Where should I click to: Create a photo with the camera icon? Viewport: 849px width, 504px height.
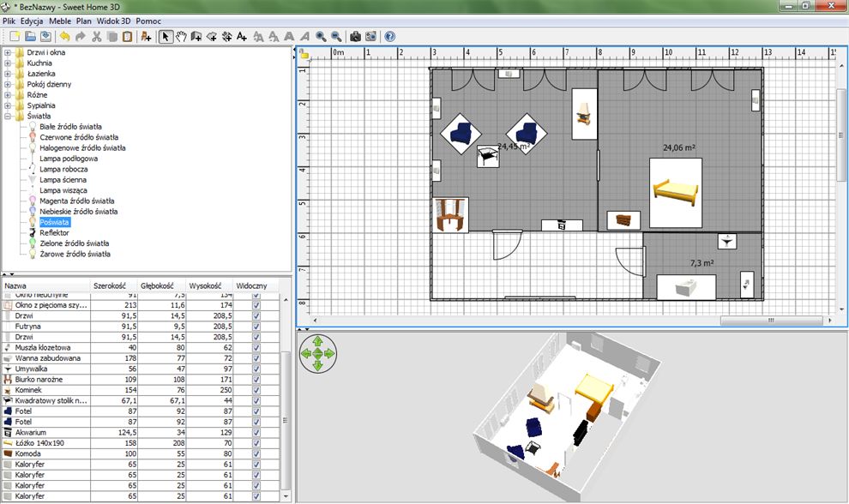coord(355,37)
